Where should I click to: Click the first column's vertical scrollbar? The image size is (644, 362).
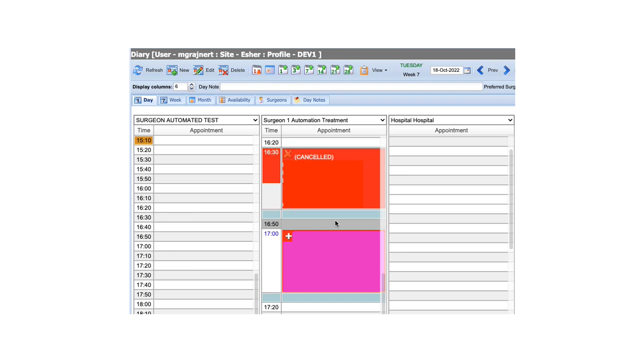pos(257,294)
